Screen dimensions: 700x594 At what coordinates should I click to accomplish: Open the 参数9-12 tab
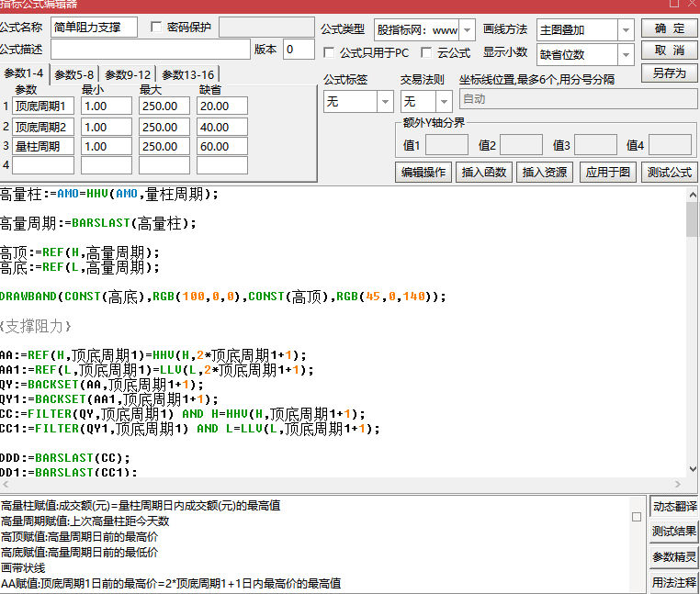[x=128, y=74]
